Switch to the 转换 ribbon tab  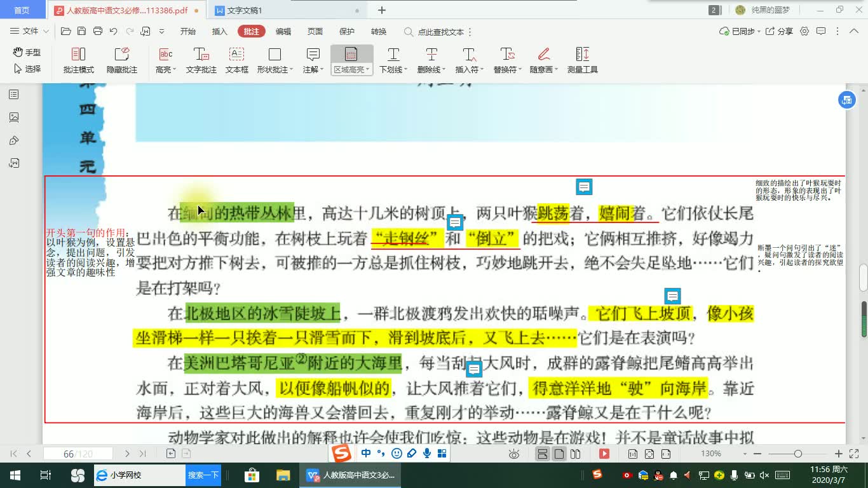[379, 31]
